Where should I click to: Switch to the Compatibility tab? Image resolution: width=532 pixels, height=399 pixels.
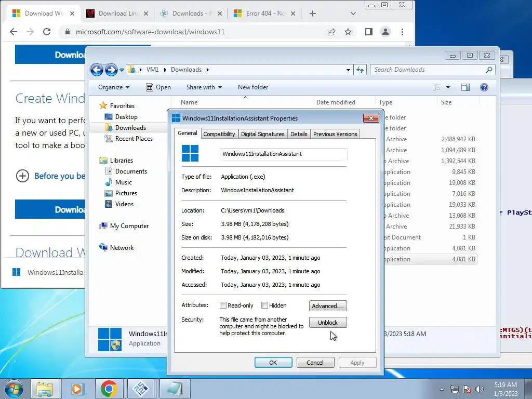click(x=219, y=134)
